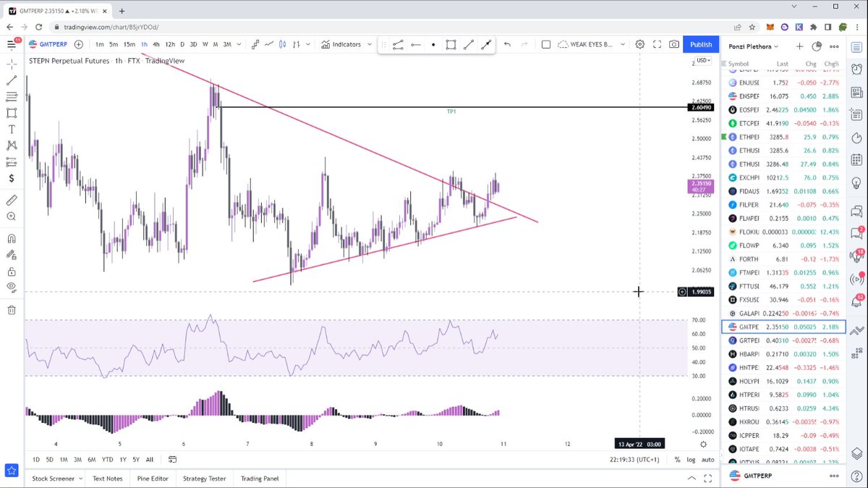Image resolution: width=868 pixels, height=488 pixels.
Task: Open the patterns tool in left sidebar
Action: click(12, 146)
